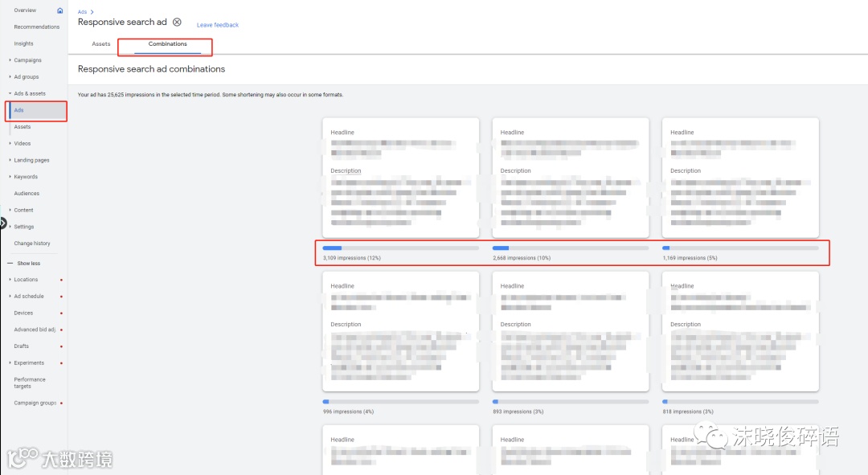Select Assets in the sidebar submenu
Screen dimensions: 868x475
23,127
